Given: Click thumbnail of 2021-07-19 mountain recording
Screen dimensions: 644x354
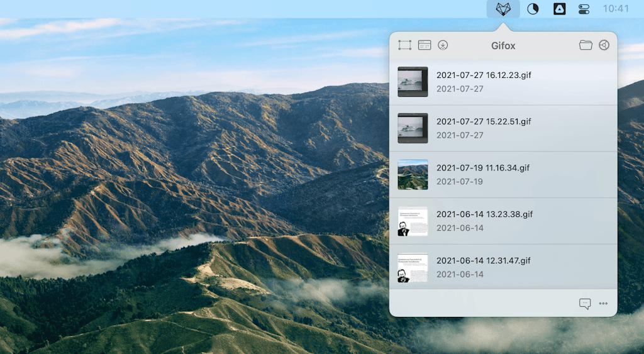Looking at the screenshot, I should [413, 174].
